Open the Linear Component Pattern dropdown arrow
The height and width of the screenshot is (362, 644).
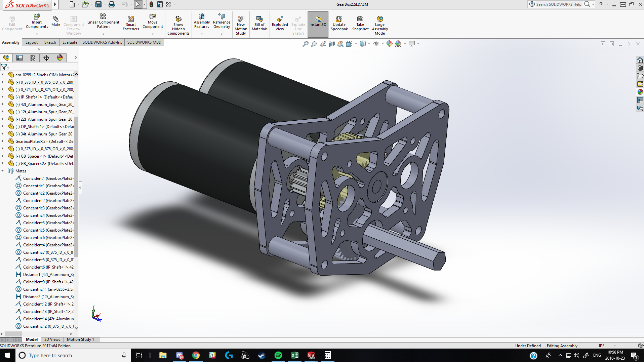(x=103, y=34)
